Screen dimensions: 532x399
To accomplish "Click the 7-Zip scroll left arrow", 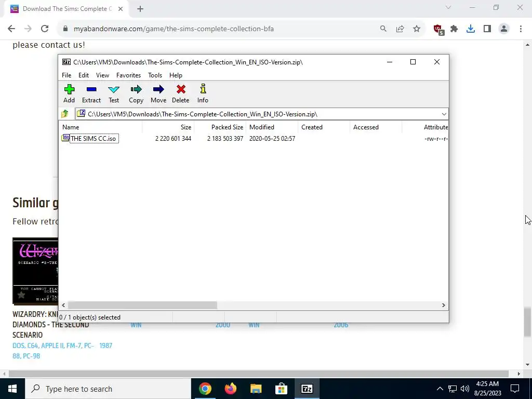I will pyautogui.click(x=63, y=305).
